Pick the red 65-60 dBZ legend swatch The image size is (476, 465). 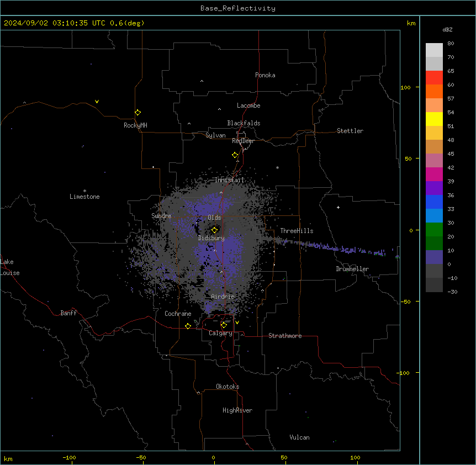pyautogui.click(x=434, y=77)
